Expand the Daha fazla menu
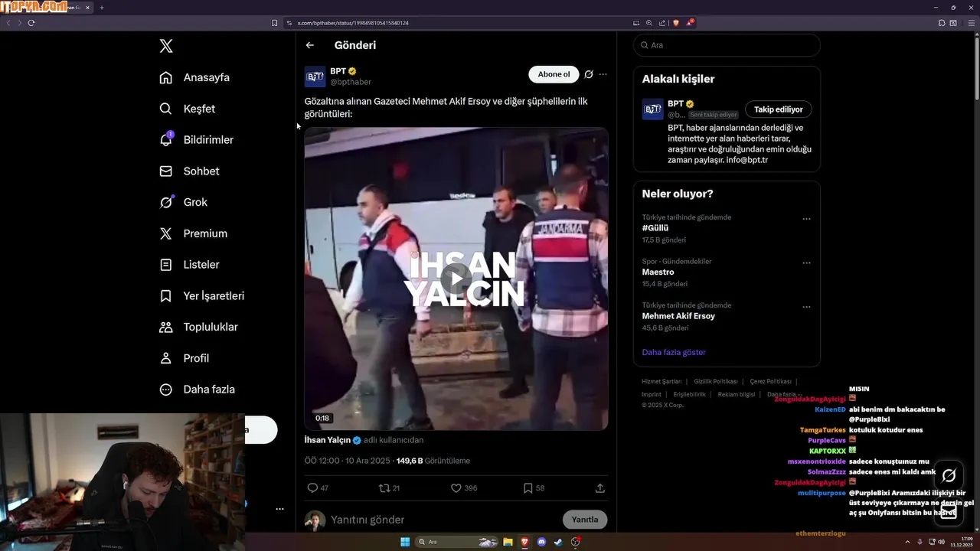This screenshot has height=551, width=980. click(197, 390)
